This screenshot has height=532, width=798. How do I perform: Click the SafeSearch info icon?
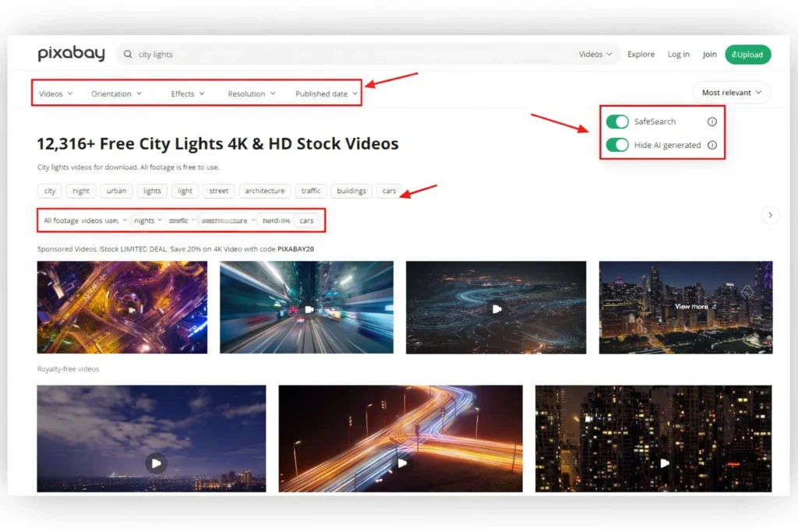pyautogui.click(x=711, y=122)
